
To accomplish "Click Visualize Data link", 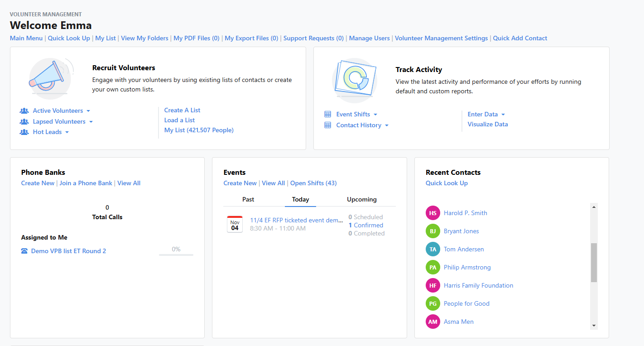I will pyautogui.click(x=488, y=124).
